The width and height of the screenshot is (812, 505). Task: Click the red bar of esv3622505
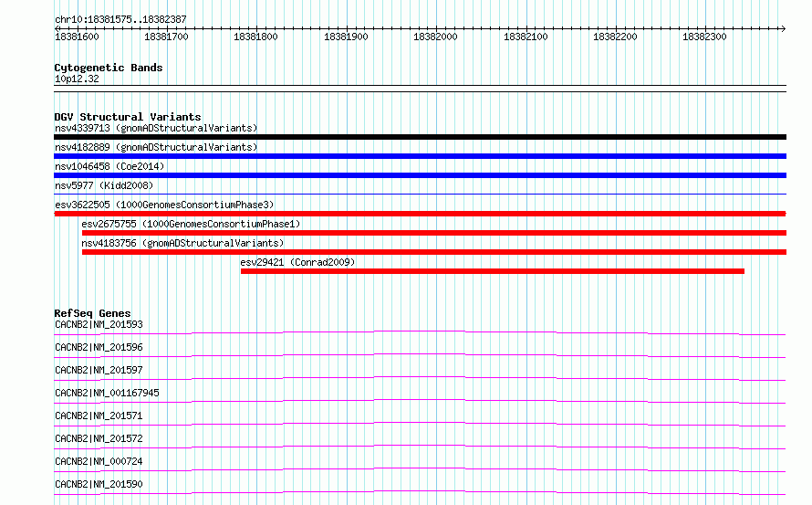point(420,214)
